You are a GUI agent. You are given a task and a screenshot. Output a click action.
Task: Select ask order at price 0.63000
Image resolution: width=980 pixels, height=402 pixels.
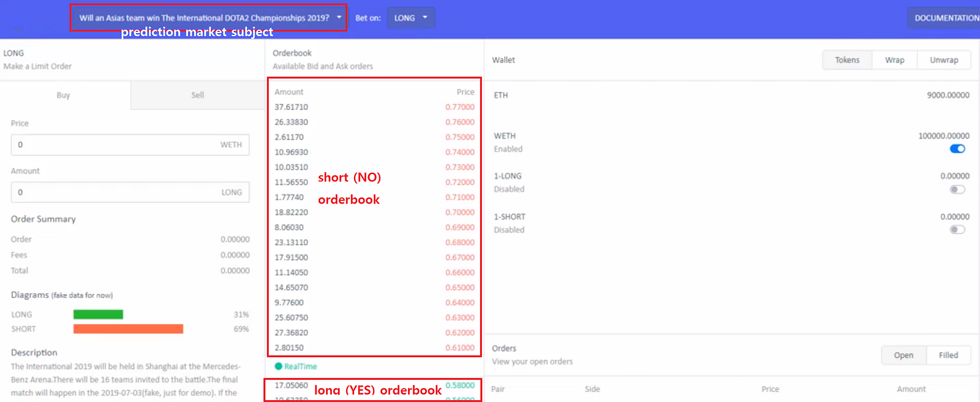coord(374,317)
